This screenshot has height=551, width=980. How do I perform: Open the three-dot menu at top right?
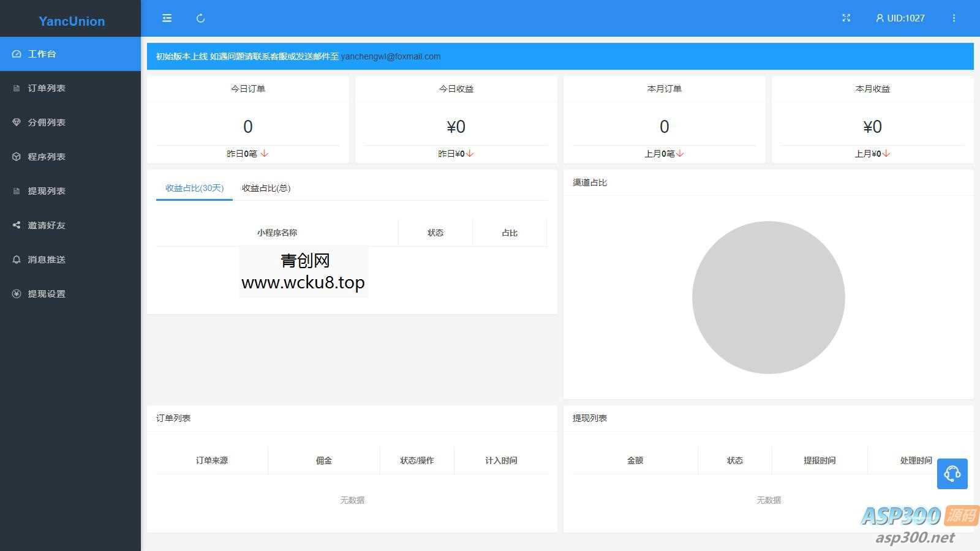pyautogui.click(x=954, y=18)
